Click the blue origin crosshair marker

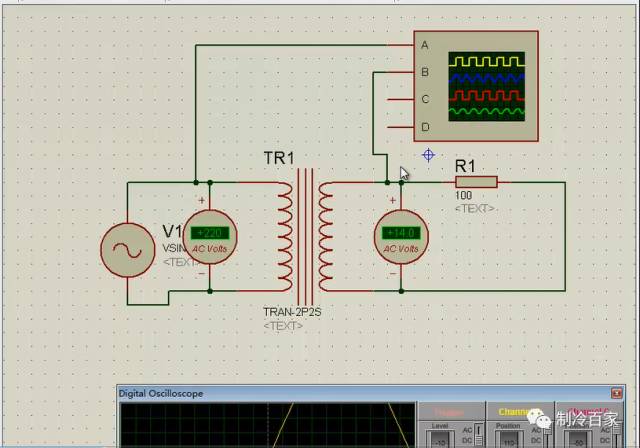click(428, 155)
